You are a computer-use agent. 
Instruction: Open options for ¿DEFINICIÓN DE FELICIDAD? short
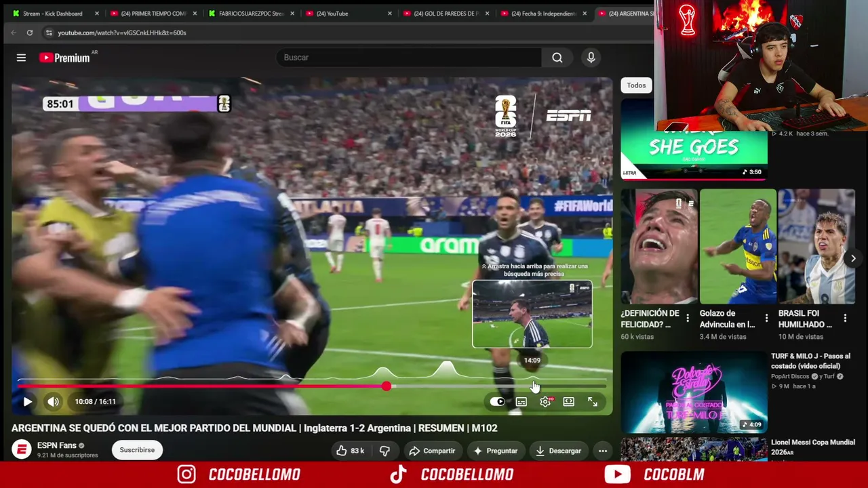point(688,318)
